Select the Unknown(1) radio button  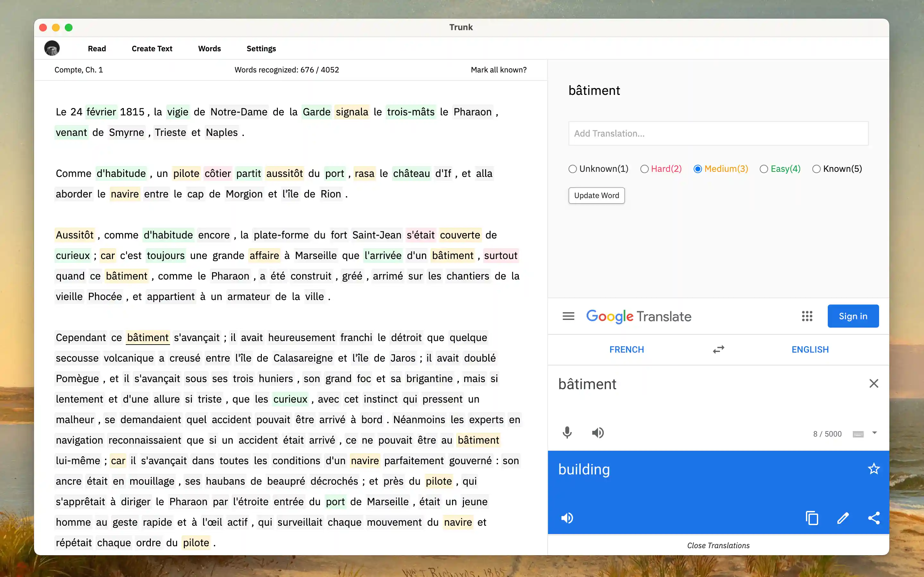tap(572, 169)
